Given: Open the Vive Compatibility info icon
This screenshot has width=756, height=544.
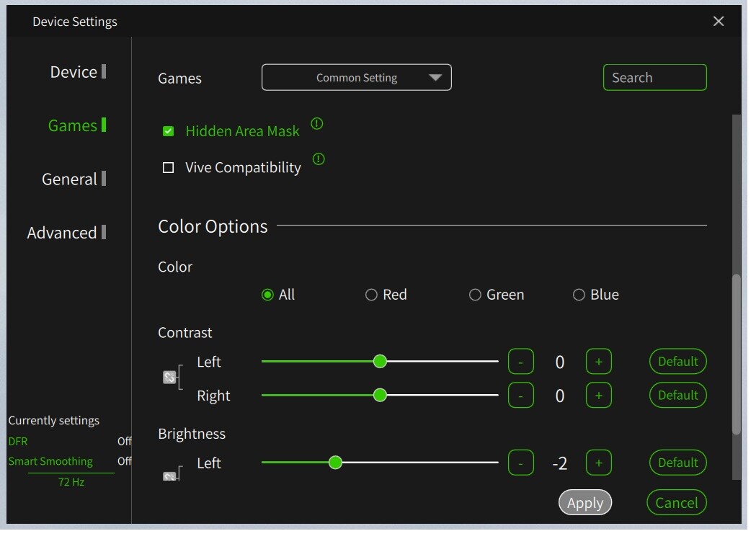Looking at the screenshot, I should point(319,159).
